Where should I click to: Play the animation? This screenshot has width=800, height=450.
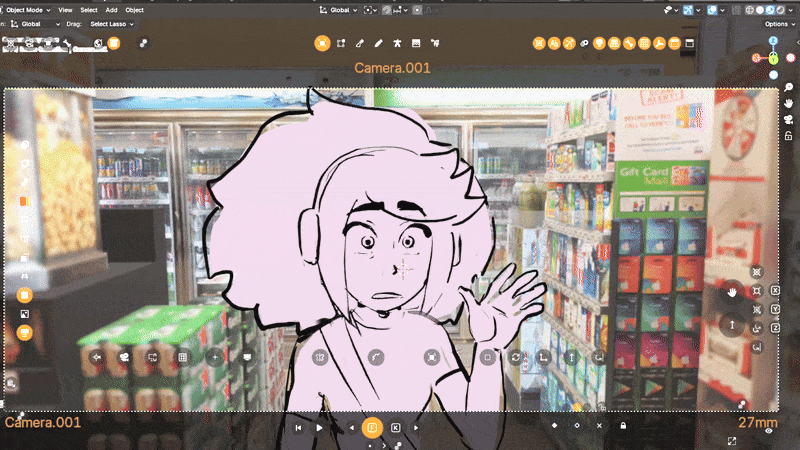pyautogui.click(x=319, y=428)
